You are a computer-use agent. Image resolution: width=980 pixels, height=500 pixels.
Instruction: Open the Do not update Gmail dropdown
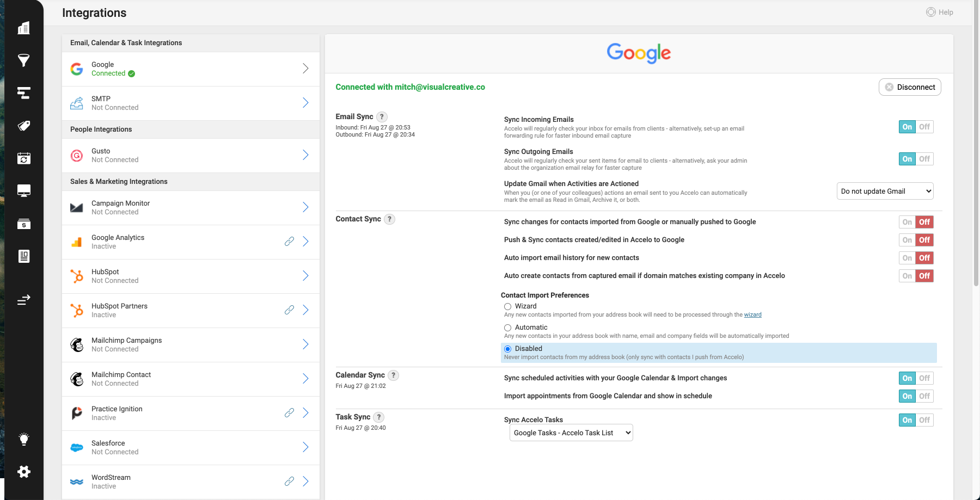tap(885, 191)
